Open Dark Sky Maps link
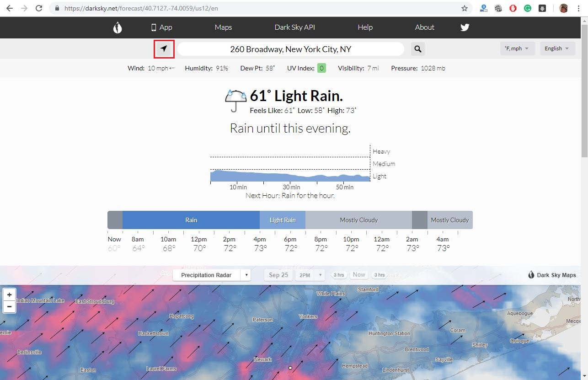The image size is (588, 380). click(552, 275)
